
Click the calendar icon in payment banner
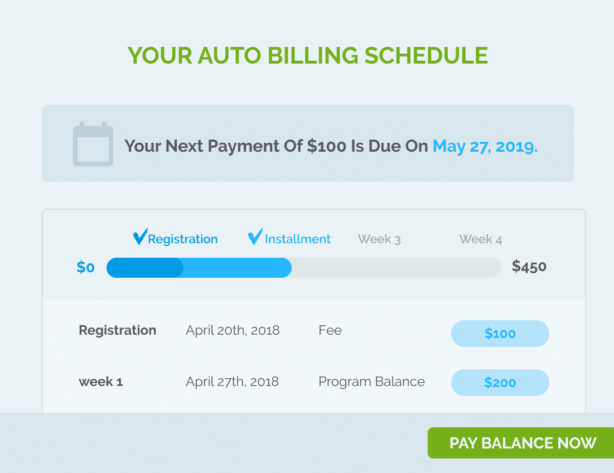(x=92, y=144)
